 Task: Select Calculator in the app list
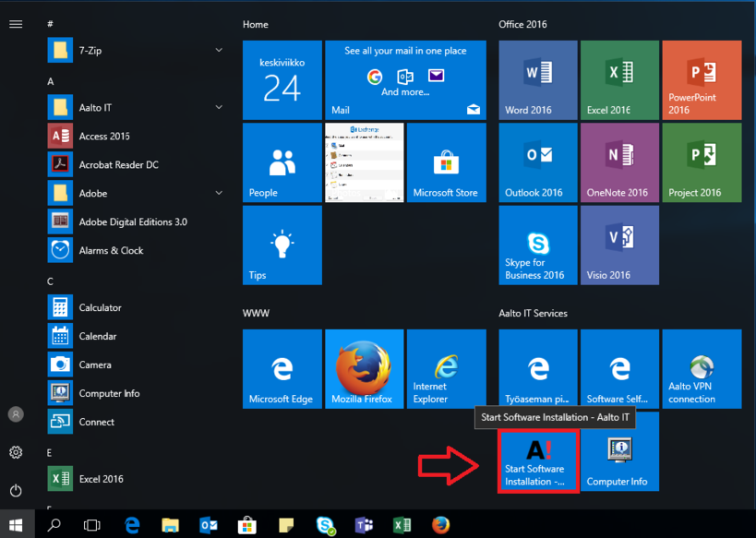click(100, 307)
